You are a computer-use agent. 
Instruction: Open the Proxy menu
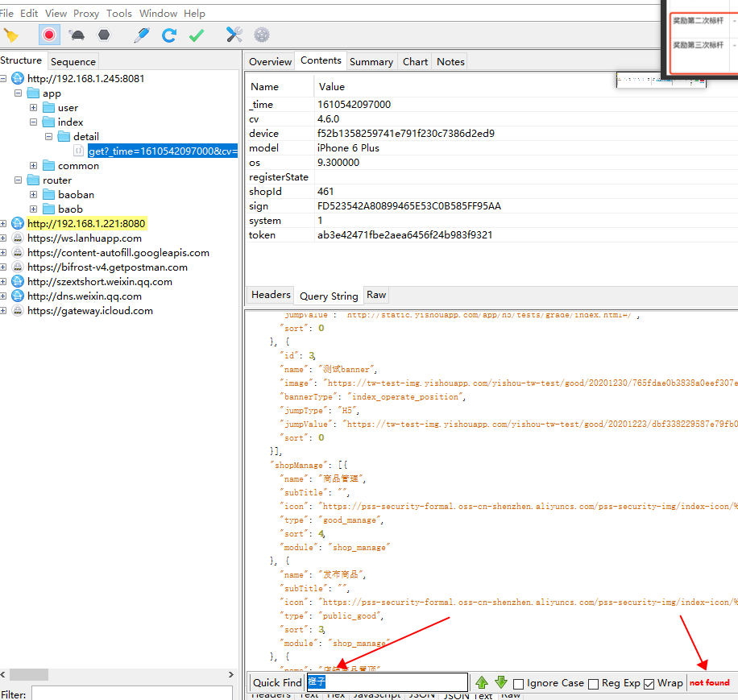(86, 14)
